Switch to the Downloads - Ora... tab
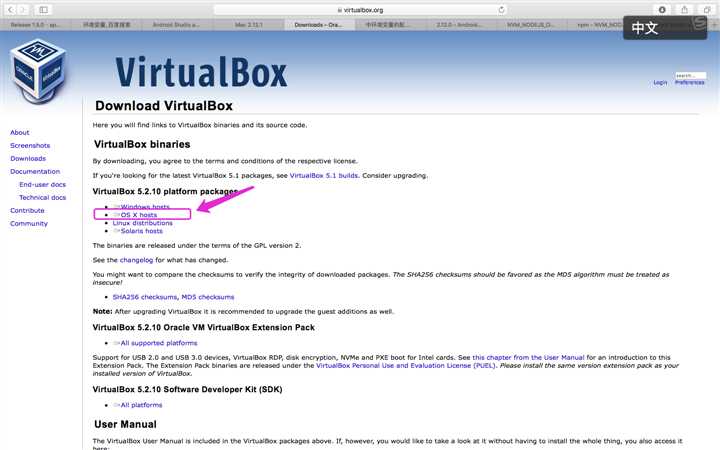 [x=318, y=25]
